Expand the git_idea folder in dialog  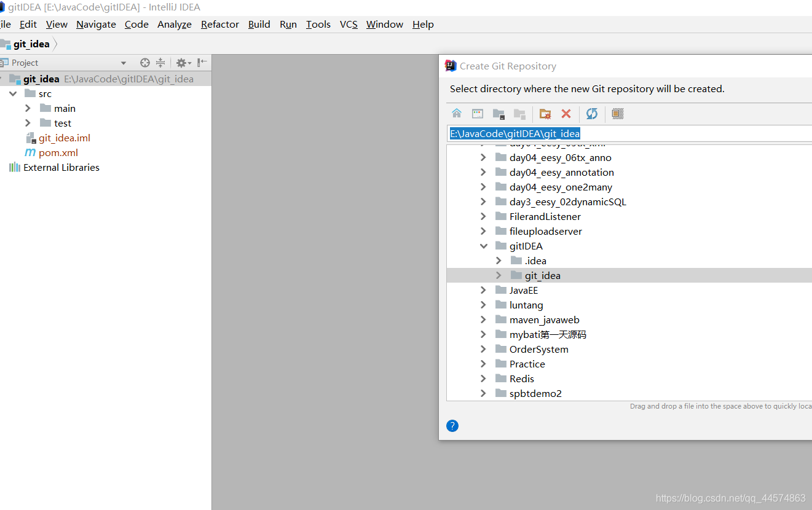pyautogui.click(x=499, y=275)
